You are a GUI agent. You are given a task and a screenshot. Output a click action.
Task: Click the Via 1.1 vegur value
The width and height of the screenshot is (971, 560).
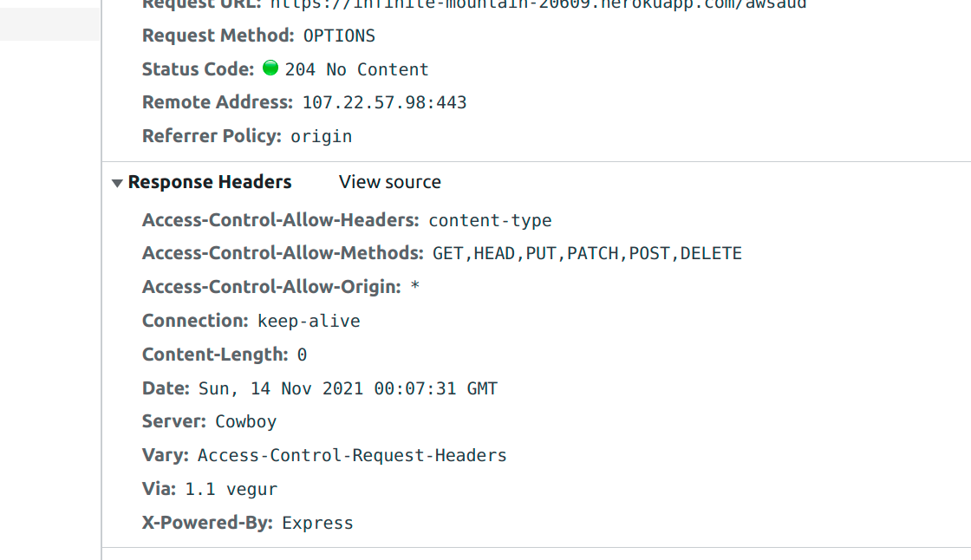[231, 488]
